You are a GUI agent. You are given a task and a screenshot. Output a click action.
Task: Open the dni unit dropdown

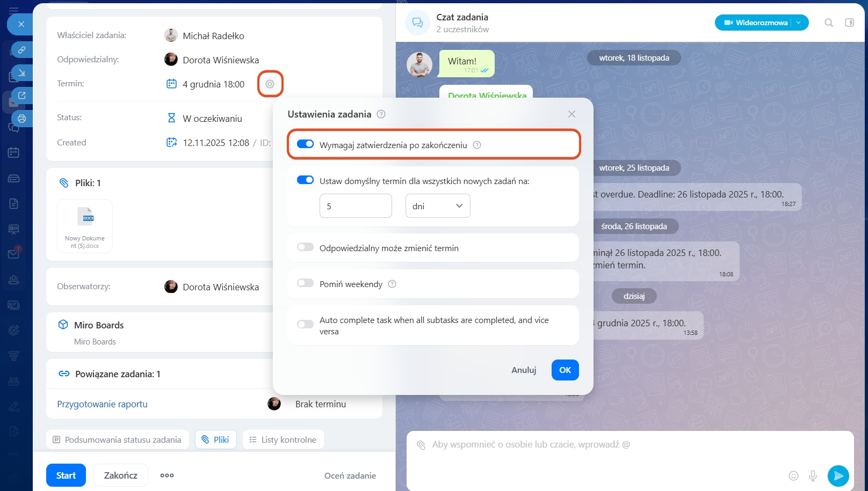[x=438, y=206]
